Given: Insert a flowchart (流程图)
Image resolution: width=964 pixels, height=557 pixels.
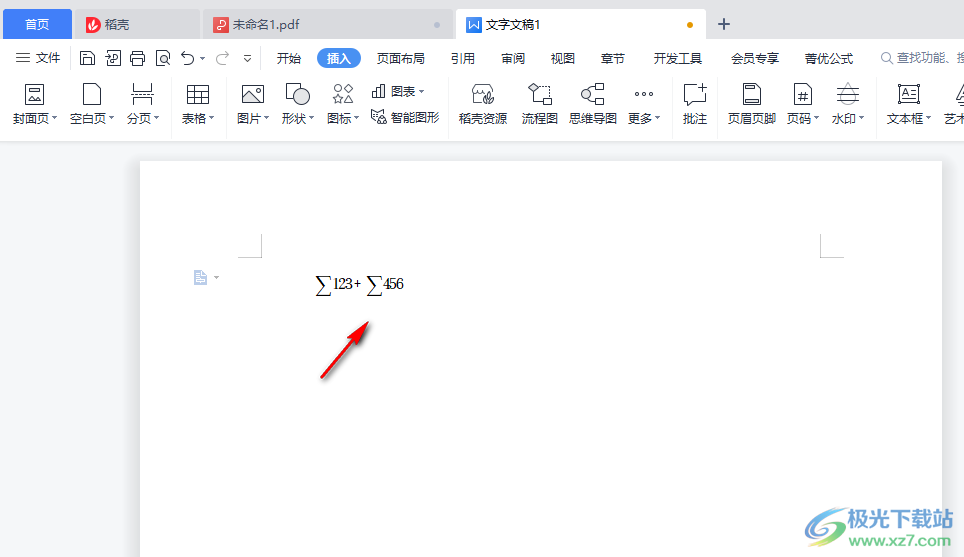Looking at the screenshot, I should coord(539,104).
